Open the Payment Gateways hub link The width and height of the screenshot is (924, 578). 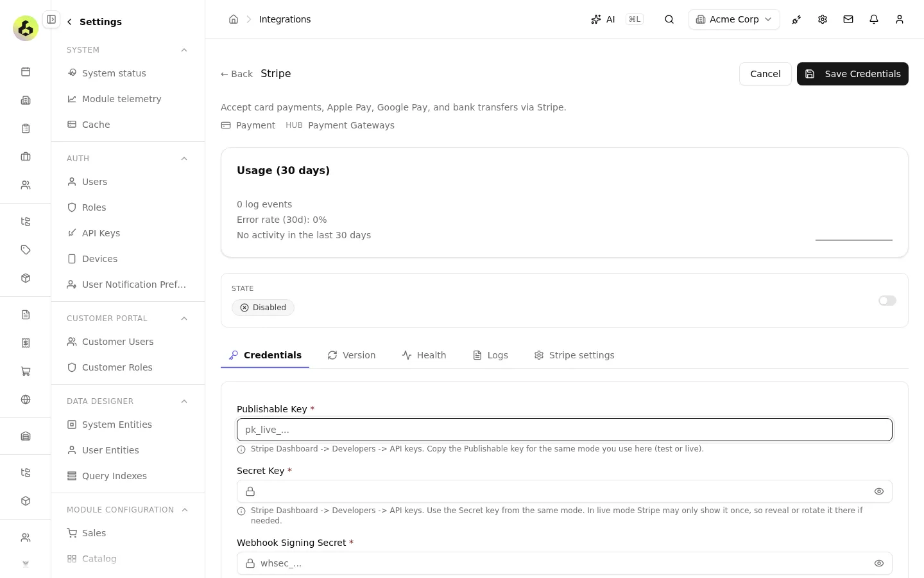pyautogui.click(x=351, y=125)
